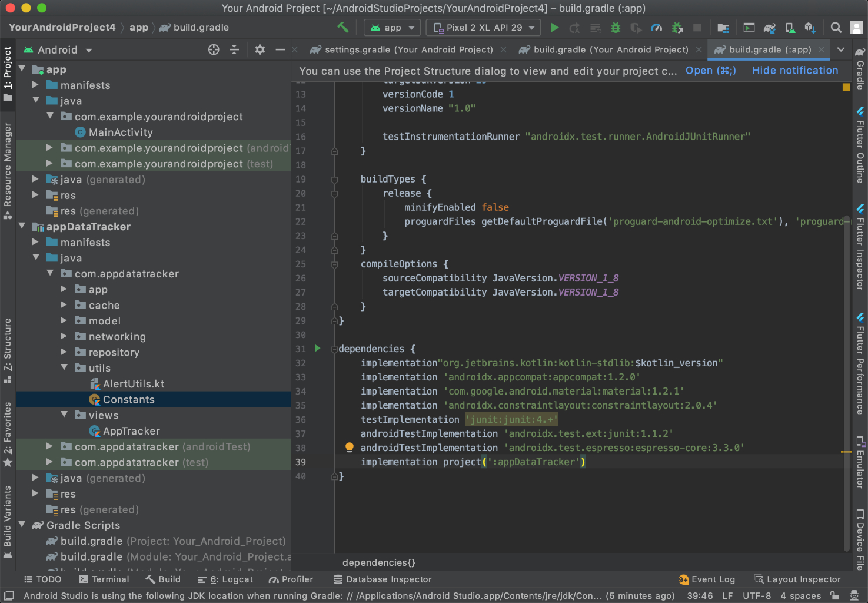The height and width of the screenshot is (603, 868).
Task: Collapse the utils folder
Action: tap(64, 367)
